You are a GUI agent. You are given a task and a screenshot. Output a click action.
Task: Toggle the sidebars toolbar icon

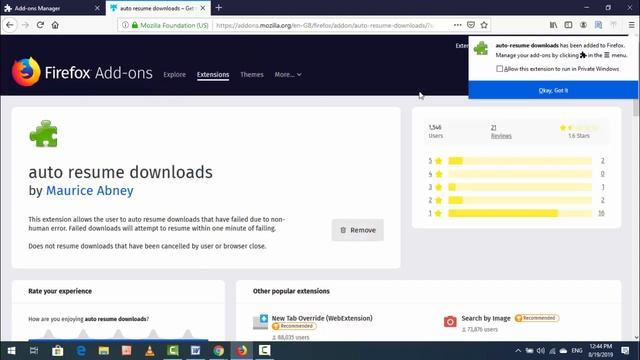(x=568, y=25)
